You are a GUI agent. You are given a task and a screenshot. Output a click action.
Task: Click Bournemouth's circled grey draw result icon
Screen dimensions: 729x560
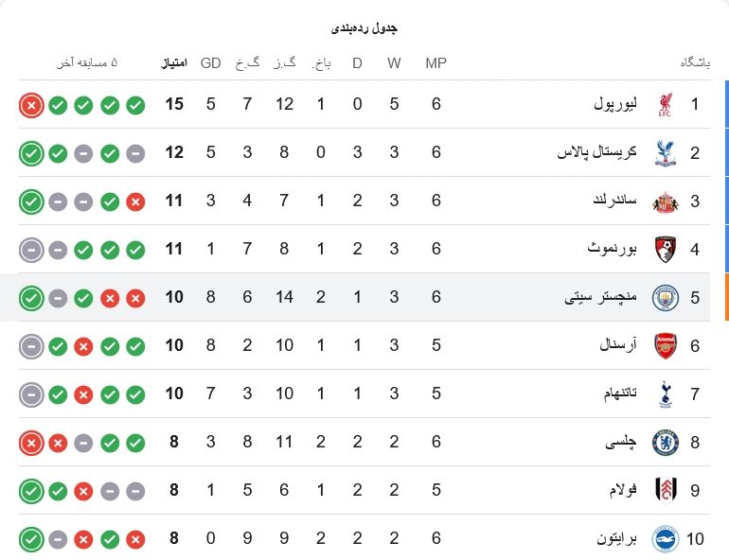tap(31, 251)
